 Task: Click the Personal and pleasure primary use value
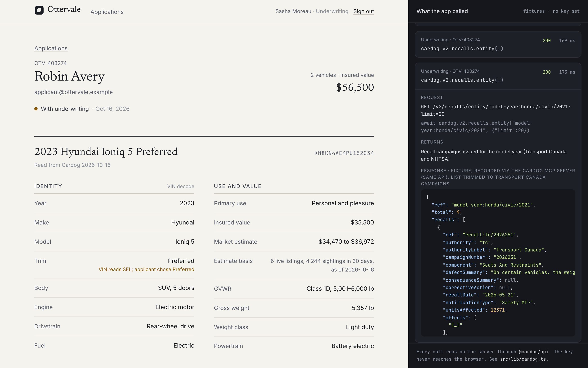(x=343, y=203)
